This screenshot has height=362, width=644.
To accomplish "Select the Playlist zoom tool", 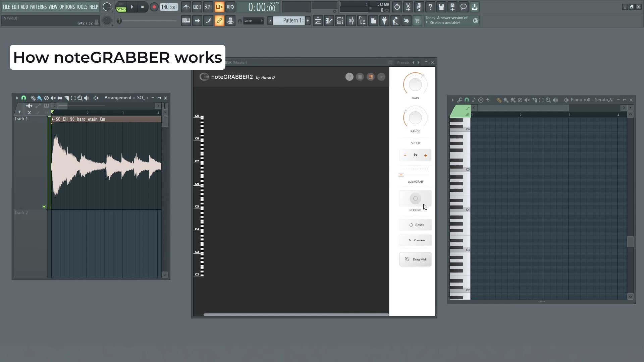I will [80, 98].
